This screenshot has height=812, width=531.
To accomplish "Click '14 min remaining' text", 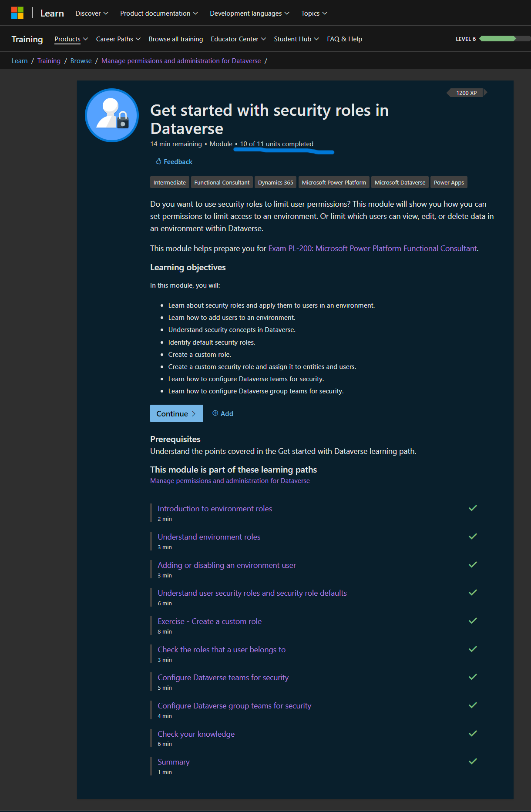I will [x=176, y=144].
